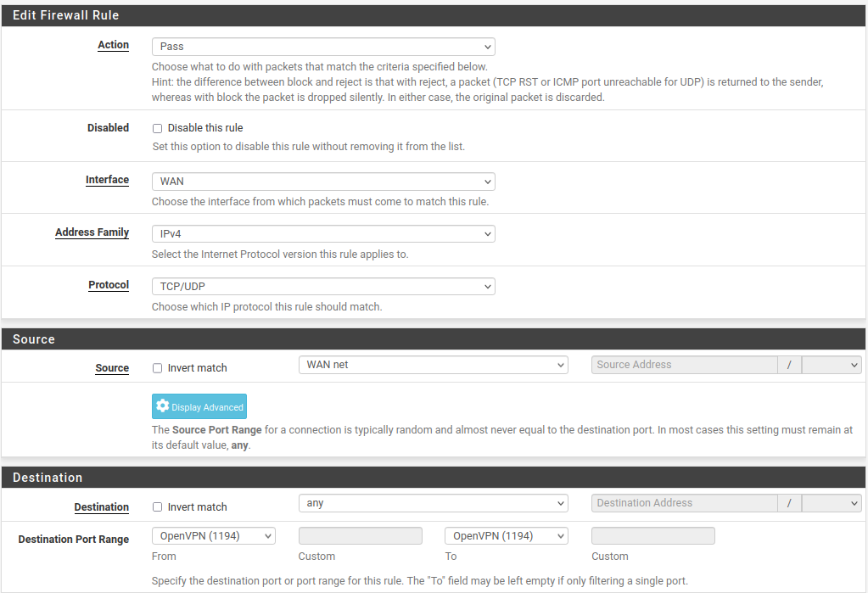This screenshot has width=868, height=593.
Task: Open the destination address mask dropdown
Action: click(x=832, y=503)
